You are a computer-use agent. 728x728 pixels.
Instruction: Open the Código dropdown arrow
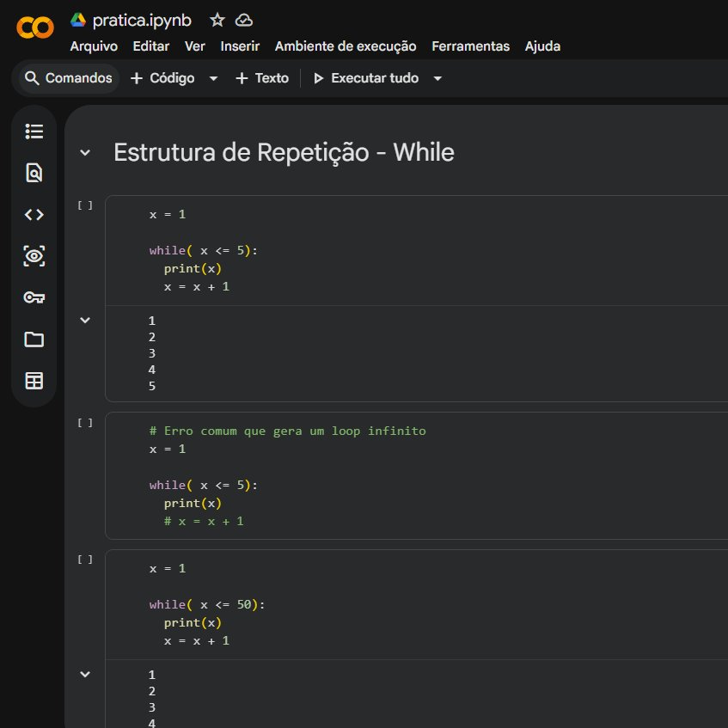[x=213, y=78]
